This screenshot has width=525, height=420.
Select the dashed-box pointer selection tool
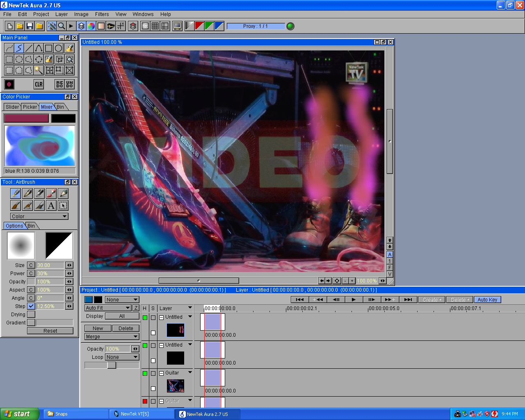(63, 205)
